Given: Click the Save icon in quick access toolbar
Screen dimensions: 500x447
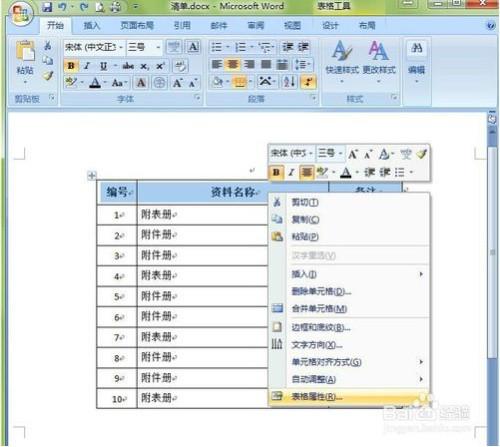Looking at the screenshot, I should click(x=48, y=7).
